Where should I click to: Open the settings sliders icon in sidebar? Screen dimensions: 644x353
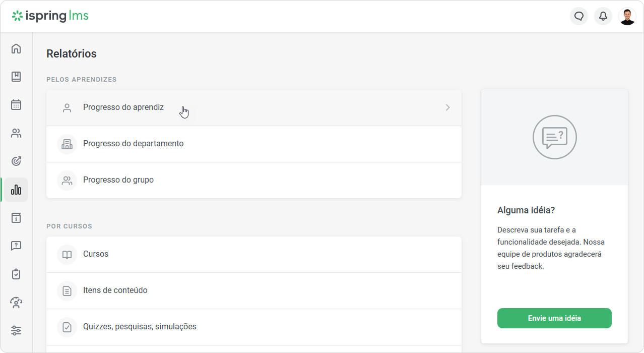16,331
